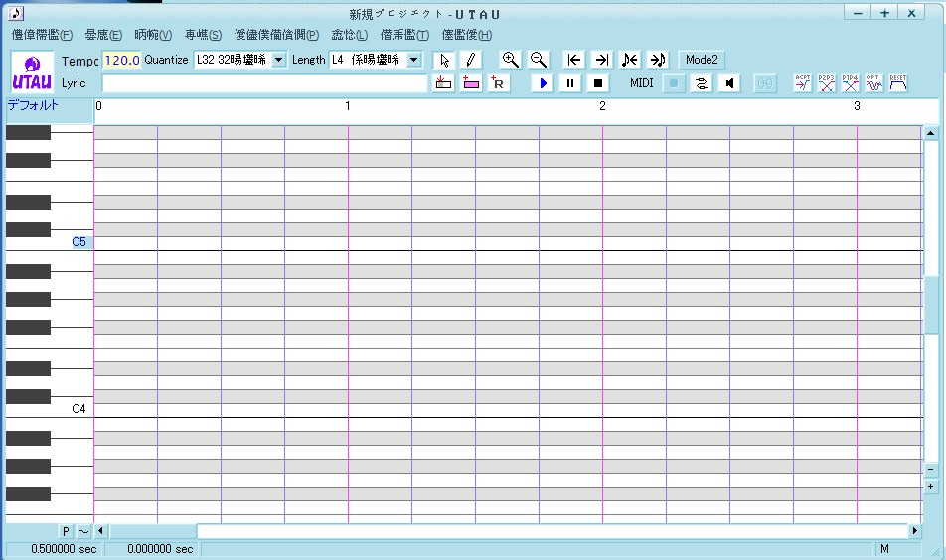Open the Quantize dropdown arrow
The height and width of the screenshot is (560, 946).
coord(278,60)
